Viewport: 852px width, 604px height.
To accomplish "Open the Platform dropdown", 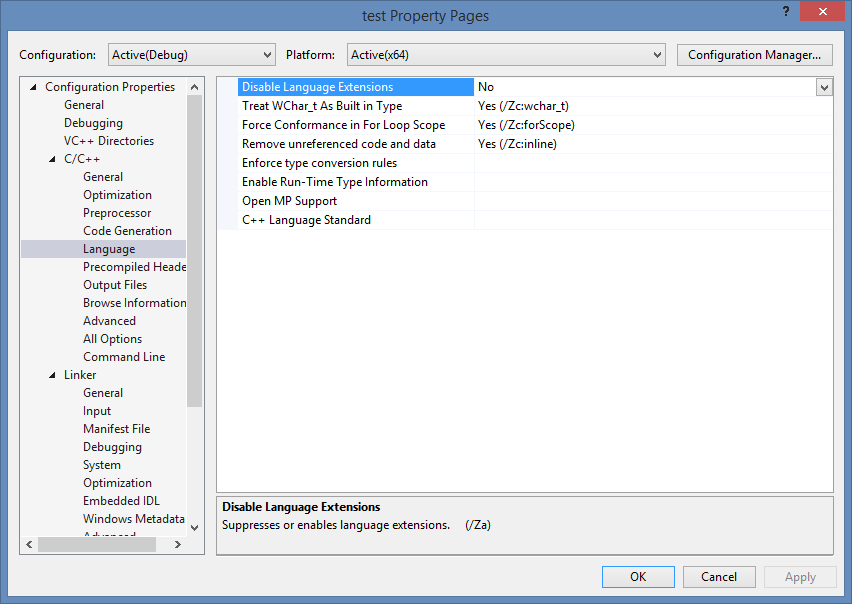I will (x=657, y=55).
